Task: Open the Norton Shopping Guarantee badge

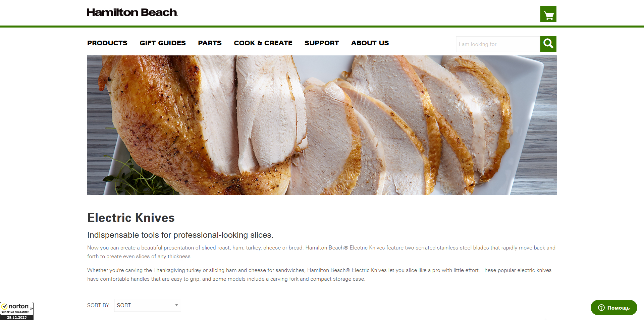Action: click(17, 311)
